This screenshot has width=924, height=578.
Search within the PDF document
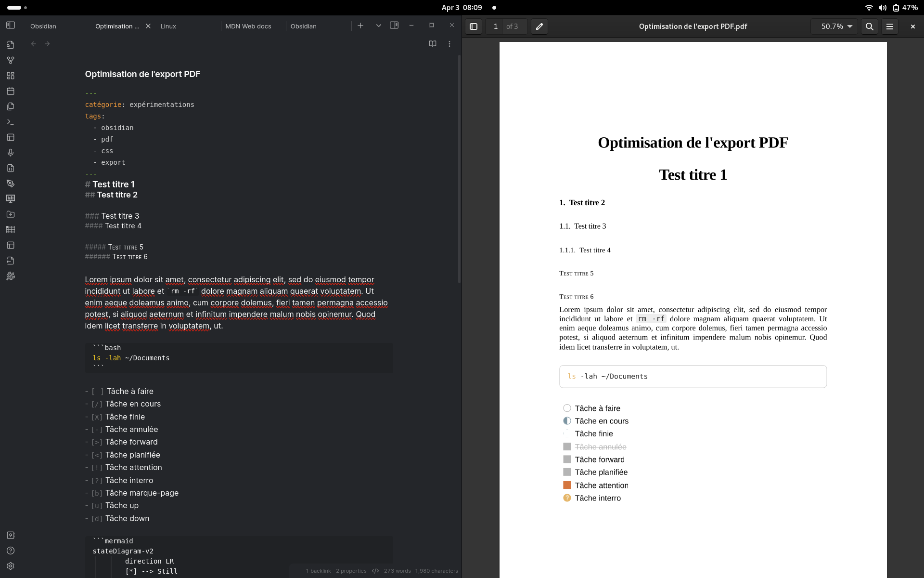[x=869, y=26]
